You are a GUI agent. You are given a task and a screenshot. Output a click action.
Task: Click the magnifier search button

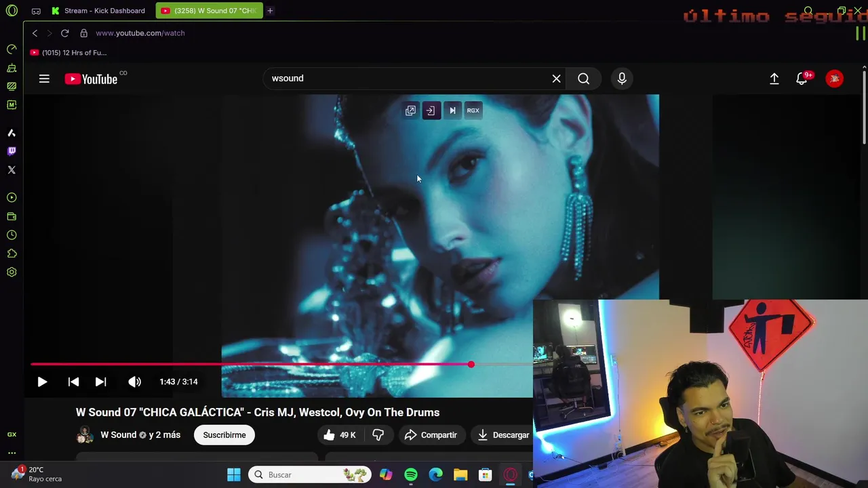[583, 79]
